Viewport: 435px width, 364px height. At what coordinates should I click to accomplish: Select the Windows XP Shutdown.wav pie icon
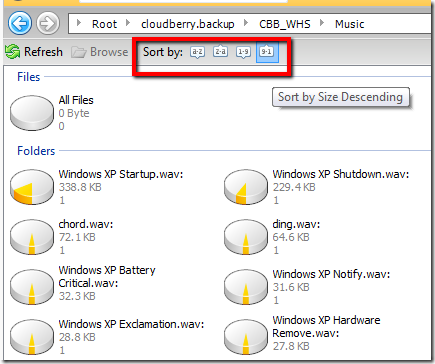pos(246,187)
